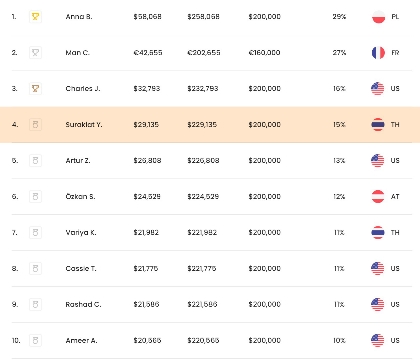Open trader name Charles J.

click(x=83, y=89)
